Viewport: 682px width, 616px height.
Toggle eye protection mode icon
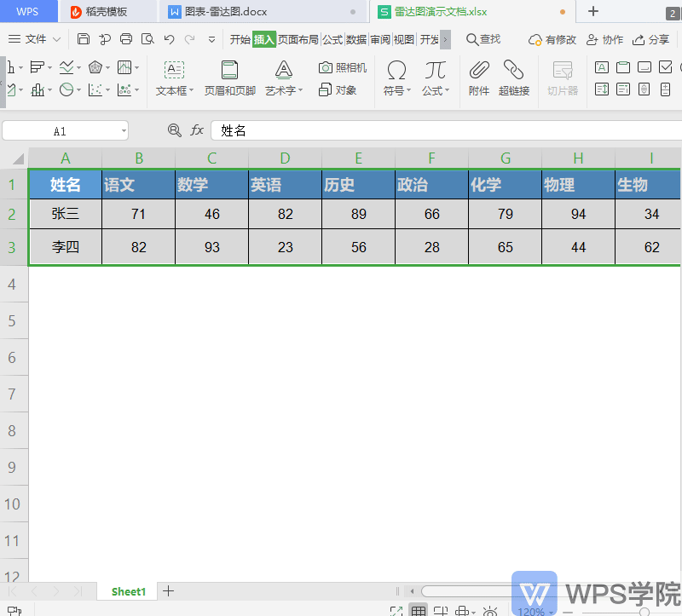490,611
